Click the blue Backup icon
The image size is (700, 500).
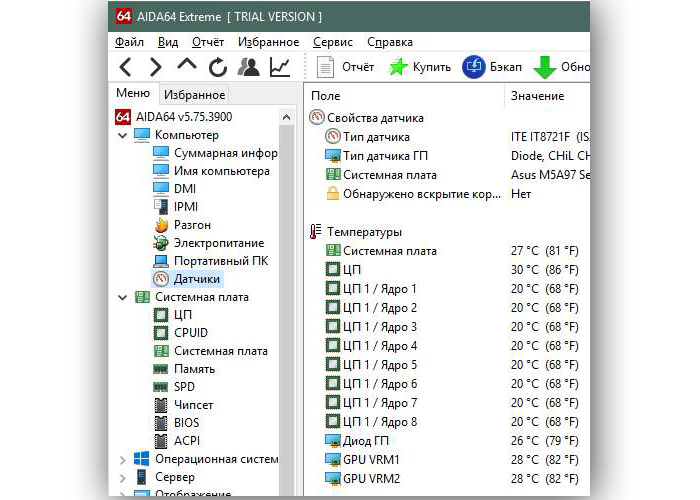(474, 67)
